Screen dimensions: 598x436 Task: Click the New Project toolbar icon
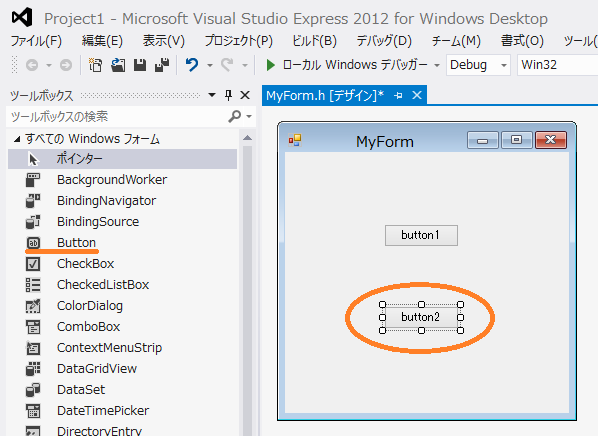click(95, 65)
